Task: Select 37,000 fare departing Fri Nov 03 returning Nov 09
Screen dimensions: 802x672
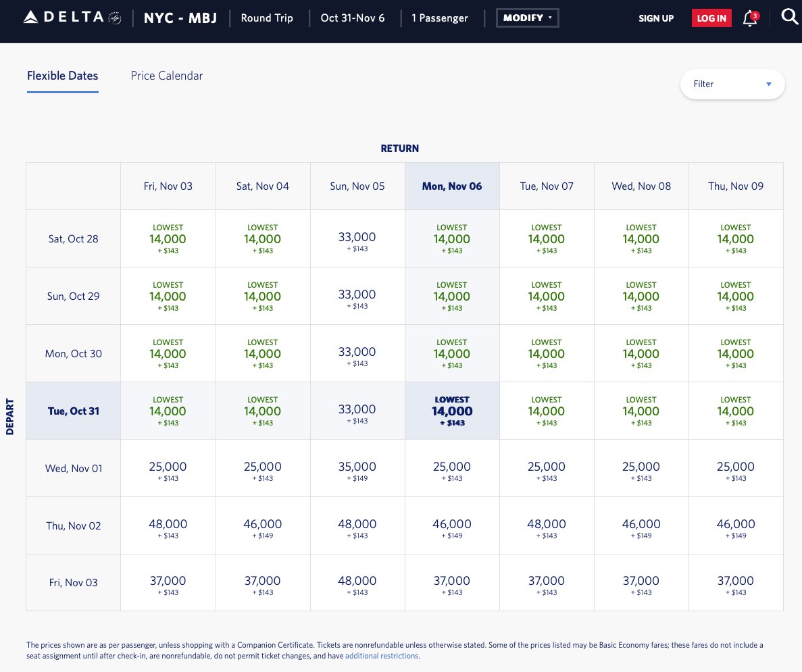Action: pyautogui.click(x=735, y=582)
